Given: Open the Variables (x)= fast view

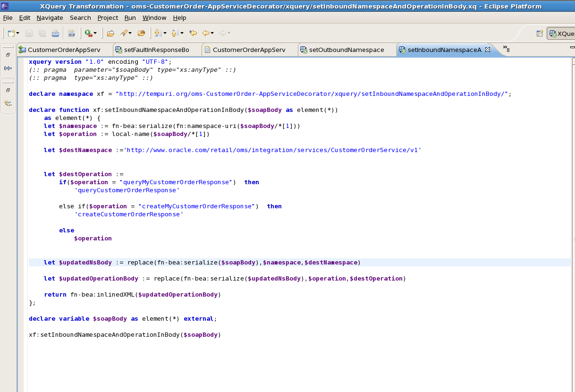Looking at the screenshot, I should pos(8,68).
